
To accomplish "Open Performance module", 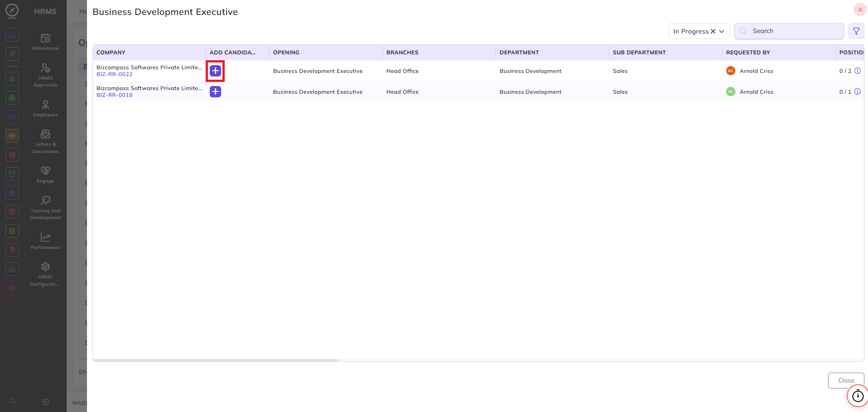I will [45, 241].
